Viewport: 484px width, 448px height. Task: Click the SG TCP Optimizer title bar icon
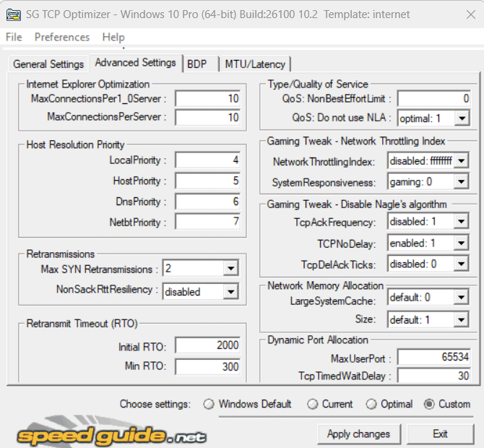pos(13,14)
